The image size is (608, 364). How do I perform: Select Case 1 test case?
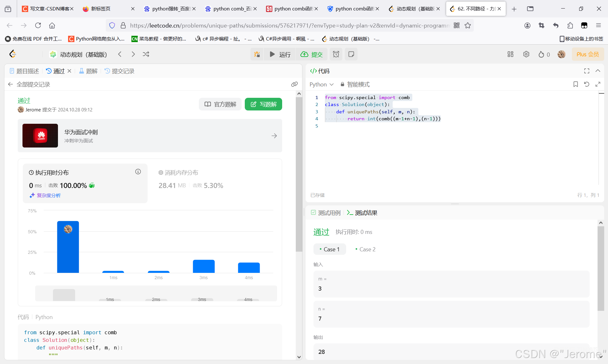pos(330,249)
